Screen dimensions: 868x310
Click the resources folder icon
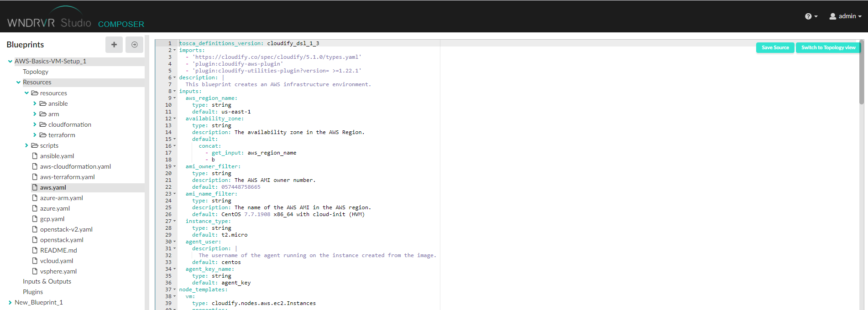click(x=35, y=93)
